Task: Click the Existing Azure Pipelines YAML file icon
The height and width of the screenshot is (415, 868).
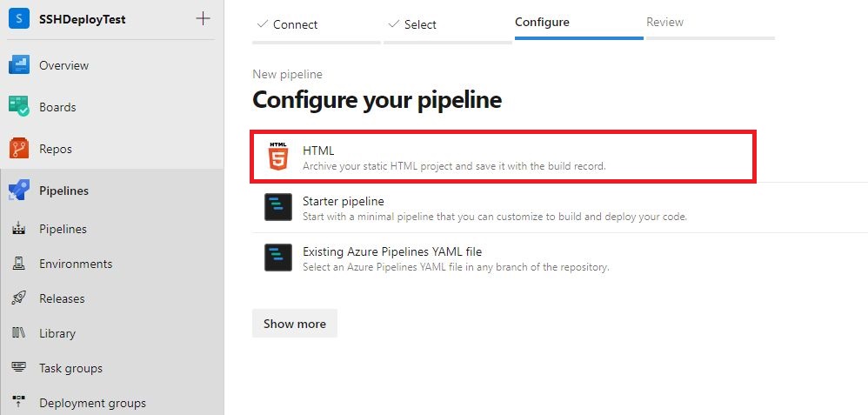Action: [278, 258]
